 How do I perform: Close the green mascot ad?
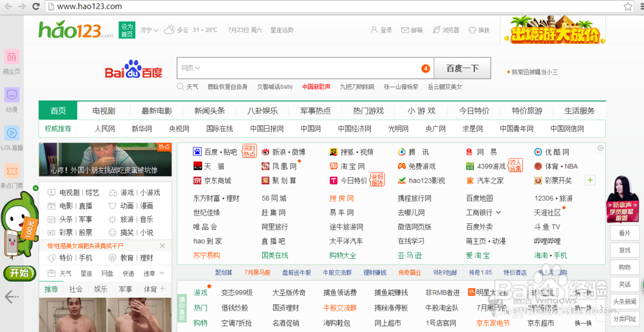coord(35,188)
